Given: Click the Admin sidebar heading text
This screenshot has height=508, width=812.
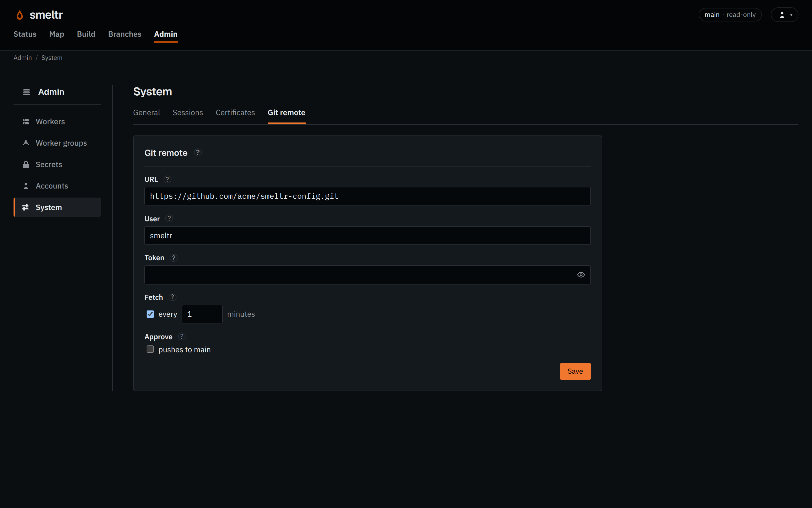Looking at the screenshot, I should coord(51,92).
